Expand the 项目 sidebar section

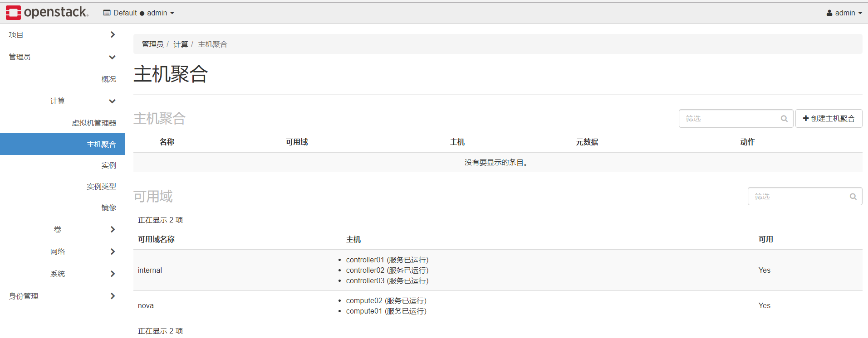coord(62,35)
